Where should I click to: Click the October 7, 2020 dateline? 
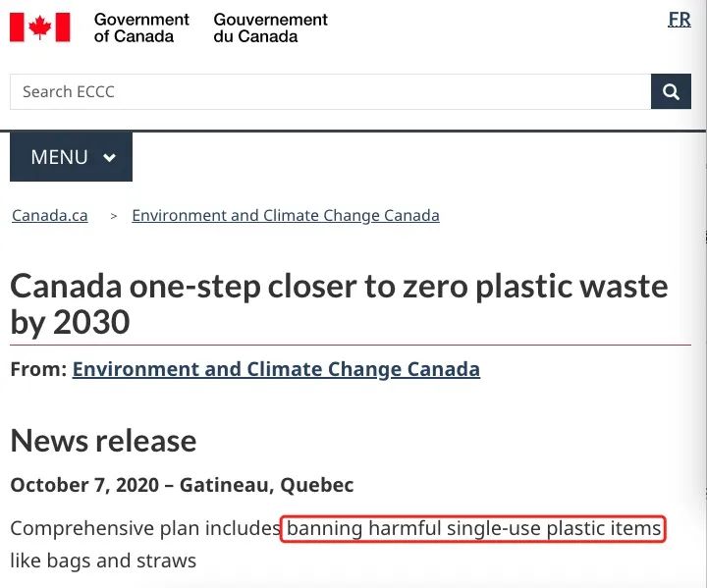tap(182, 485)
